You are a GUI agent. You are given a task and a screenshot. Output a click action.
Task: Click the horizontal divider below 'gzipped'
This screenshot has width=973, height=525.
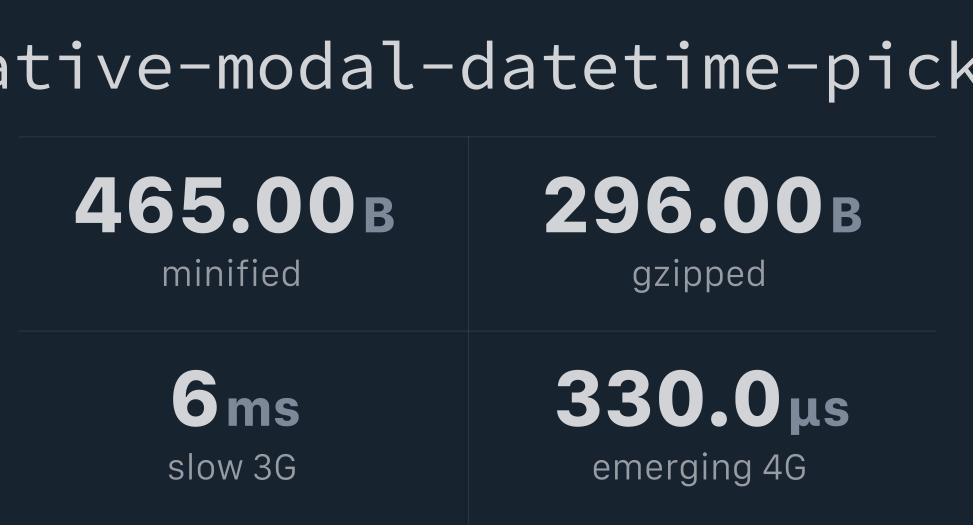click(x=702, y=331)
